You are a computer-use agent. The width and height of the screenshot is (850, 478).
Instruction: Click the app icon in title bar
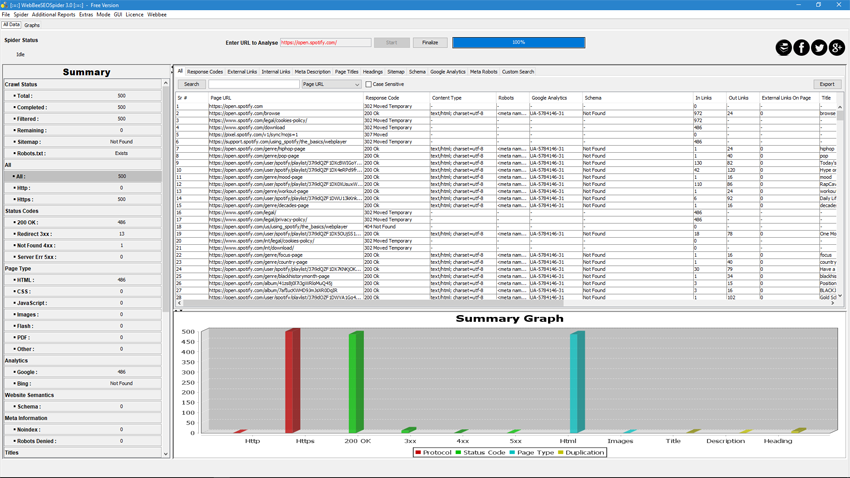[4, 5]
